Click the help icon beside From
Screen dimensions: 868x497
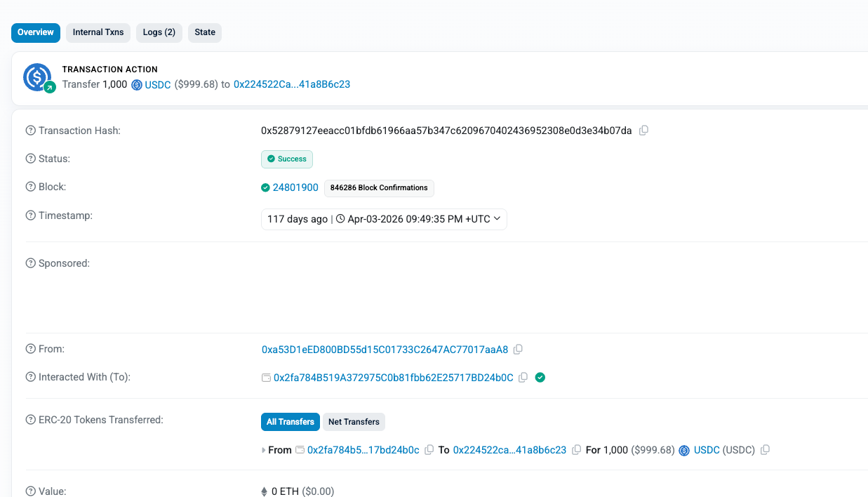[x=31, y=349]
